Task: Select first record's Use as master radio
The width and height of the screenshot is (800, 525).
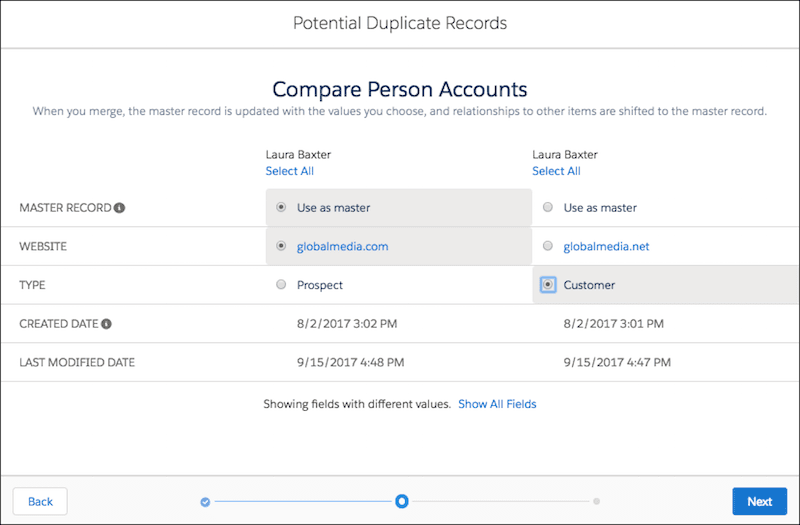Action: [281, 207]
